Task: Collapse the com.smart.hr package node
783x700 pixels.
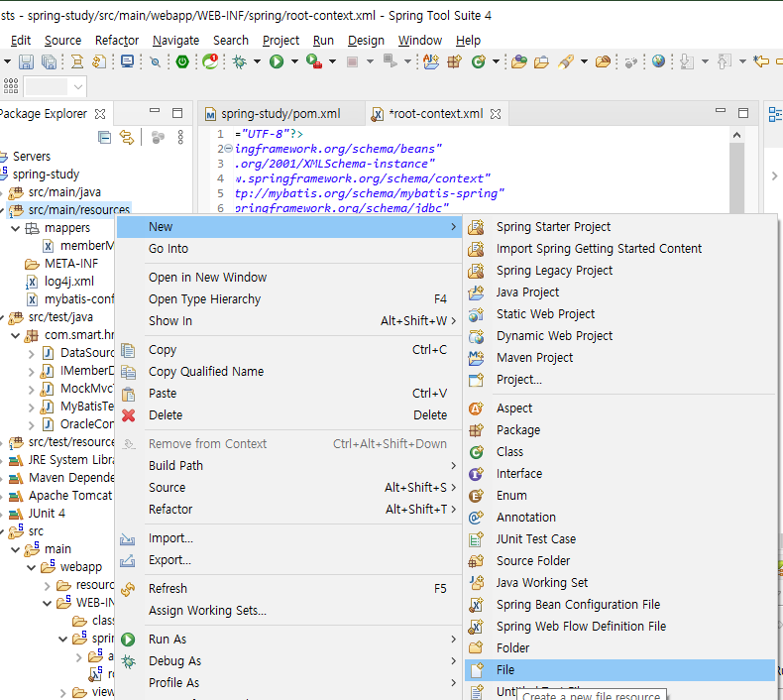Action: [x=16, y=335]
